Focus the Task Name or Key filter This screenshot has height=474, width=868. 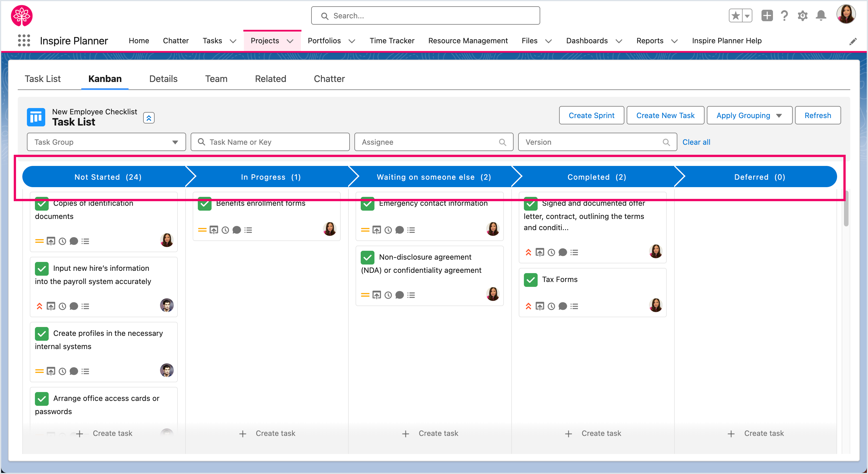[x=270, y=142]
